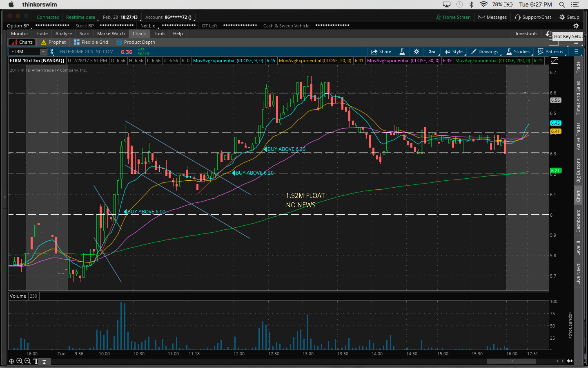
Task: Toggle the chart scale curve icon
Action: 555,61
